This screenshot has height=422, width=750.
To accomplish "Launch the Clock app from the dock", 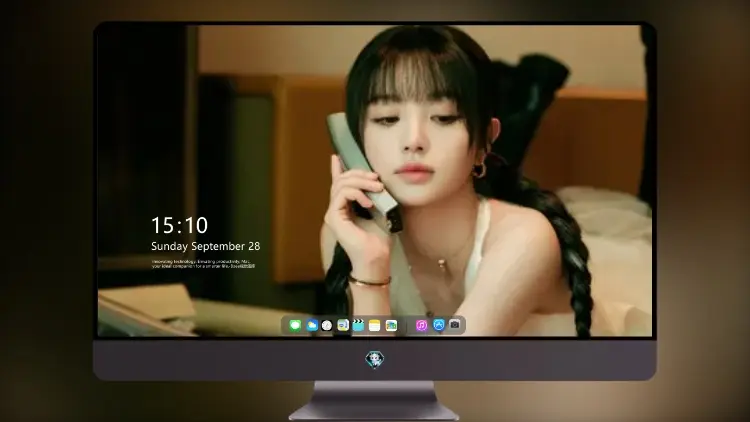I will pos(327,325).
